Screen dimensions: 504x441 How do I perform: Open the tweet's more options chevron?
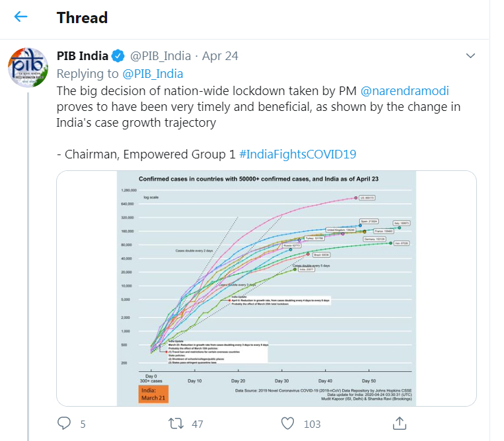pyautogui.click(x=470, y=55)
